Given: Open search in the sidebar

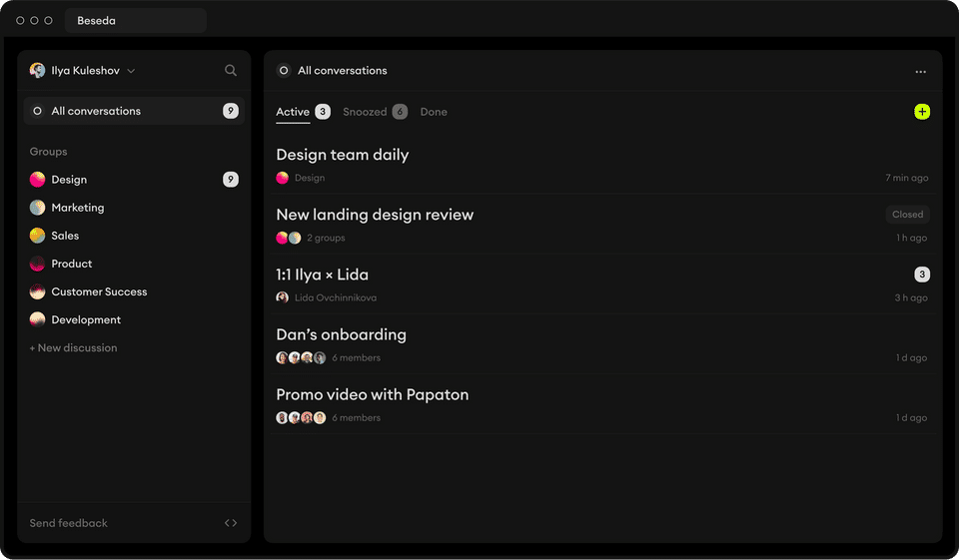Looking at the screenshot, I should (x=231, y=70).
